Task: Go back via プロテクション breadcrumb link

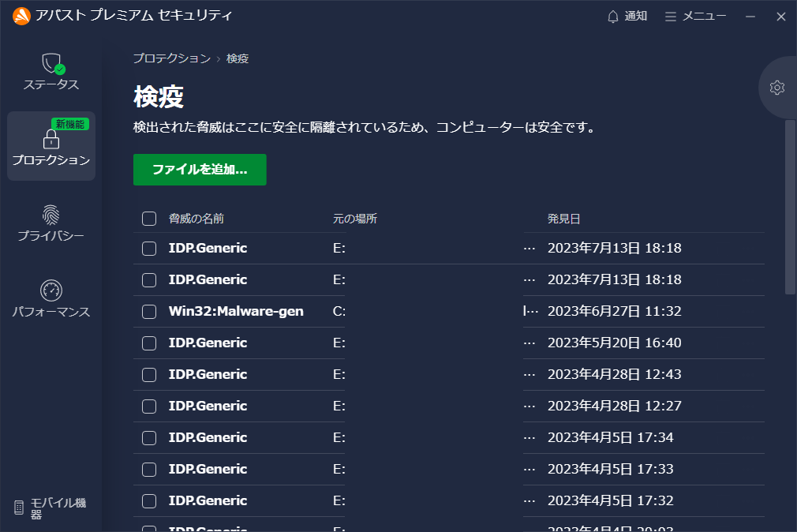Action: (172, 58)
